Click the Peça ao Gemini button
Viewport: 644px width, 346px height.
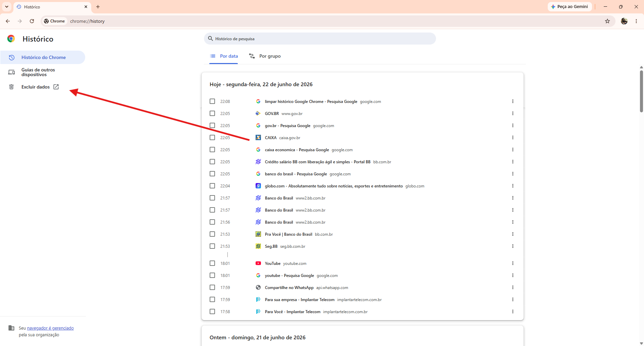point(570,7)
